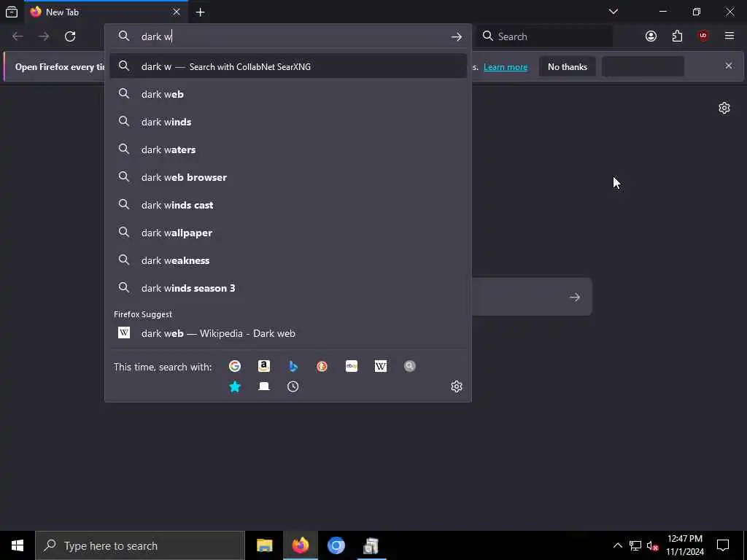
Task: Open search settings gear in suggestion panel
Action: [457, 386]
